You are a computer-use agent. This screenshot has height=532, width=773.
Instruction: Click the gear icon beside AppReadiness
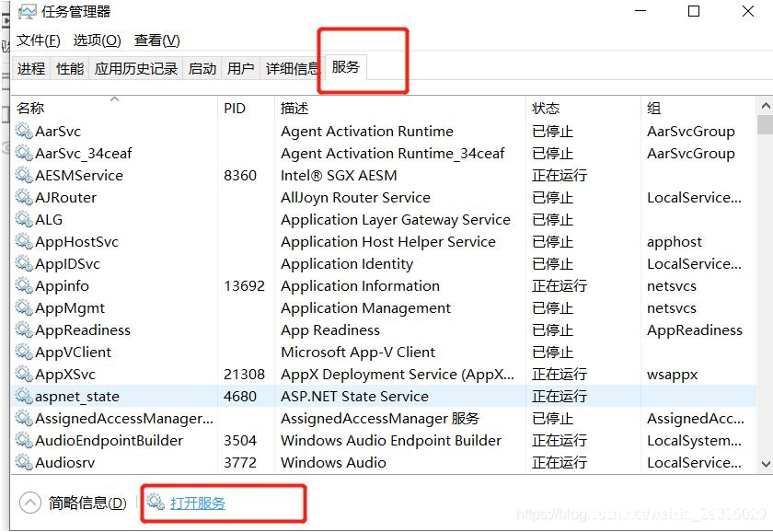(23, 330)
